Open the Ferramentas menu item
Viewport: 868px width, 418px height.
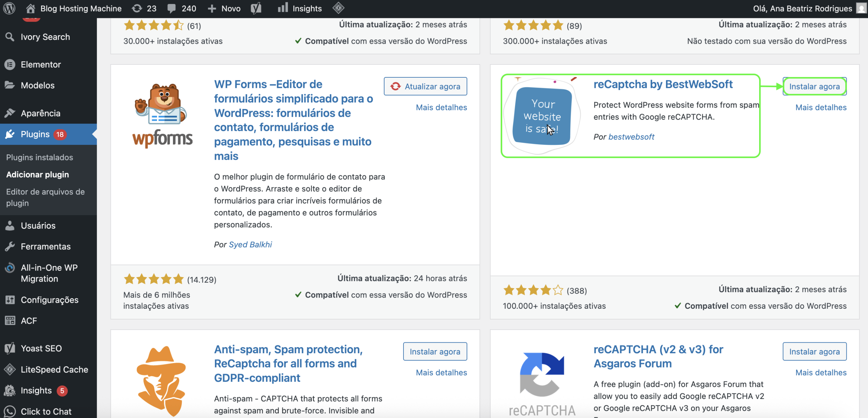(x=45, y=247)
